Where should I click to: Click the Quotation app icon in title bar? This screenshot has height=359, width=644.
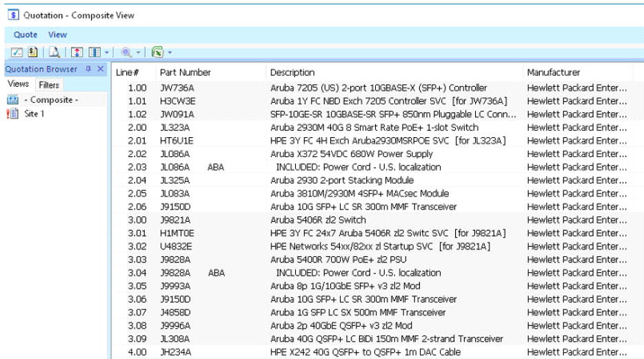point(13,15)
